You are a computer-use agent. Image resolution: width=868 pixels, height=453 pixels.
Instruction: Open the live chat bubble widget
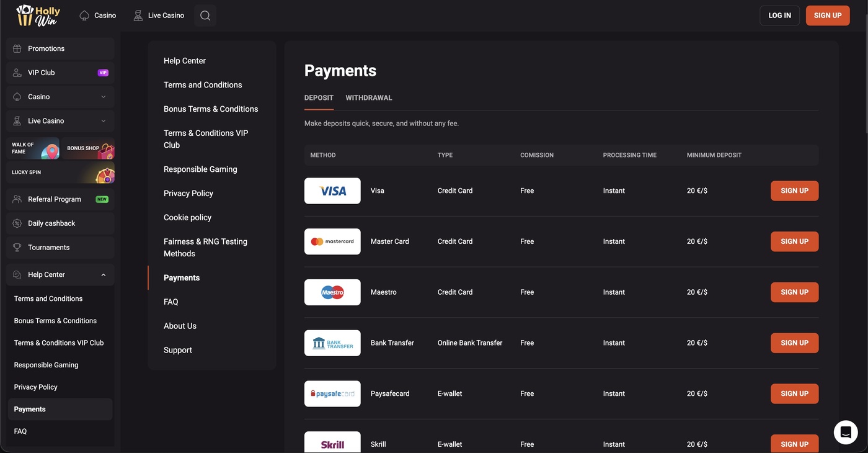pyautogui.click(x=846, y=433)
